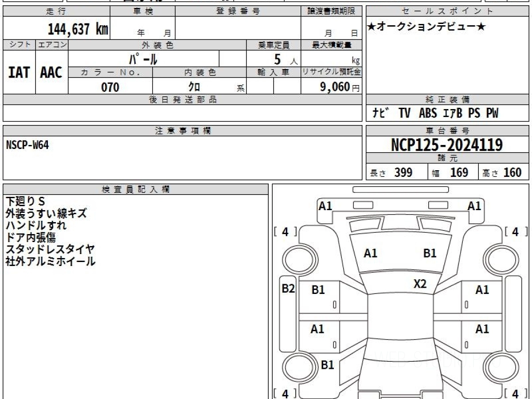Select the IAT shift value
This screenshot has height=399, width=532.
click(x=19, y=72)
